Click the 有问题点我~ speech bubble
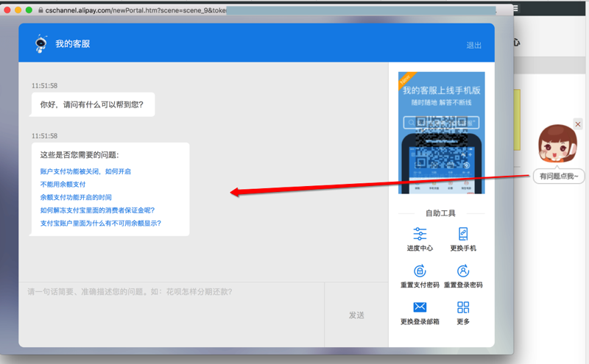This screenshot has width=589, height=364. click(559, 176)
